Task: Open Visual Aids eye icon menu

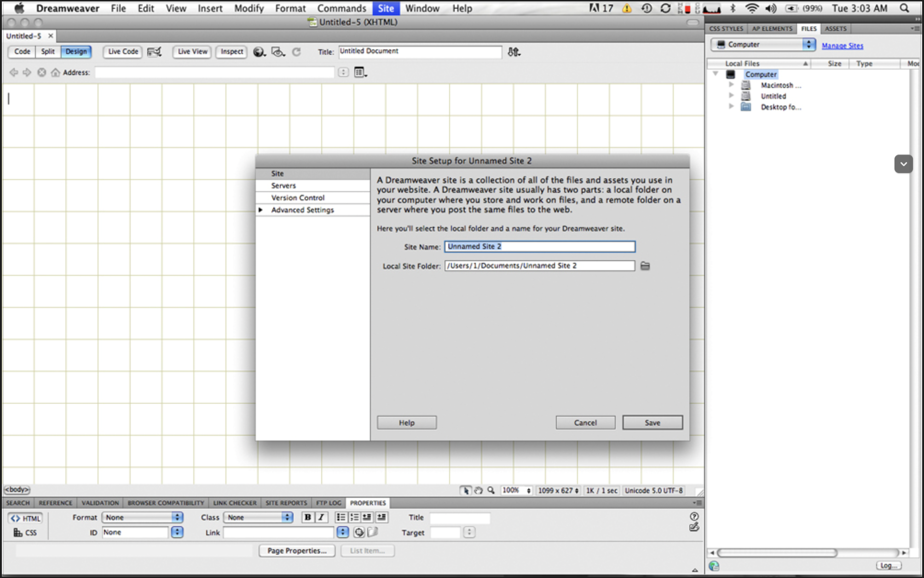Action: tap(277, 52)
